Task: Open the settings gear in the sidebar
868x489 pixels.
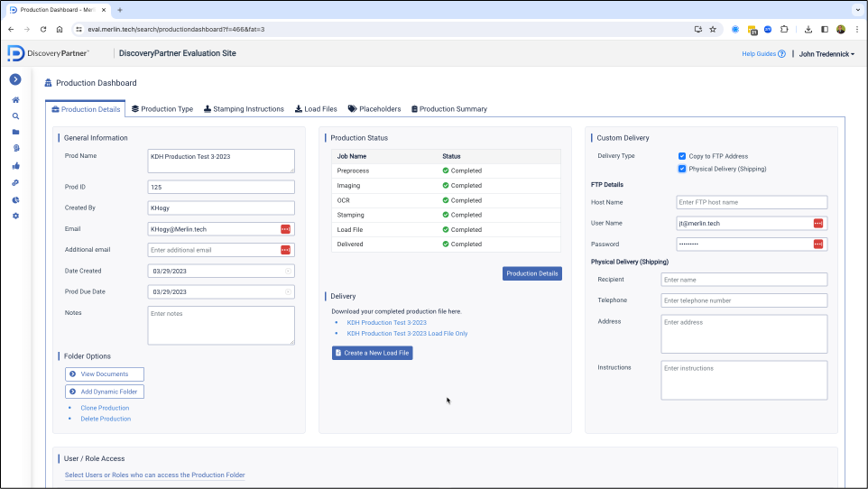Action: 15,216
